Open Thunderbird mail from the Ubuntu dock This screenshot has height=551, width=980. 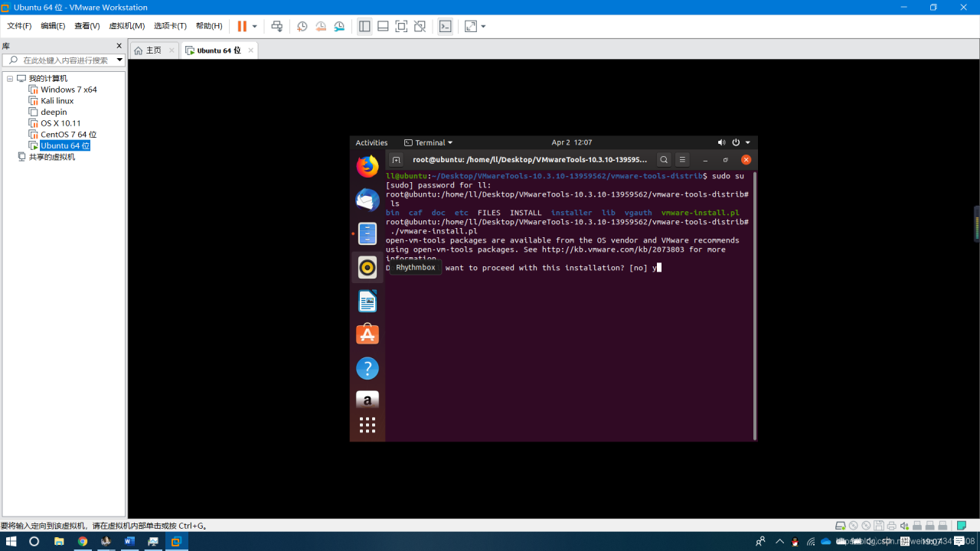(367, 200)
